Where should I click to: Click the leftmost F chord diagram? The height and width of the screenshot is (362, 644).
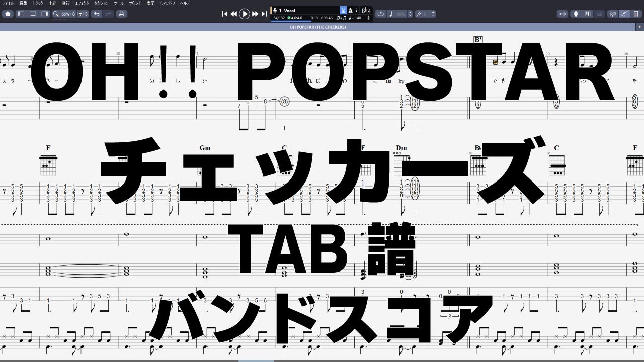point(48,165)
